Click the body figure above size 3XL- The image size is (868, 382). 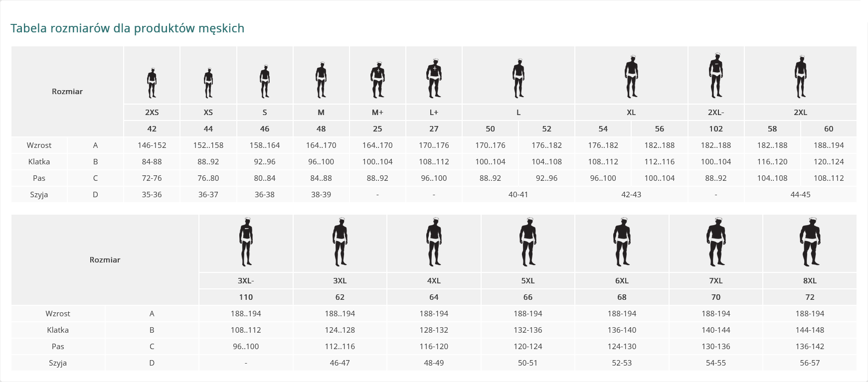pos(246,242)
